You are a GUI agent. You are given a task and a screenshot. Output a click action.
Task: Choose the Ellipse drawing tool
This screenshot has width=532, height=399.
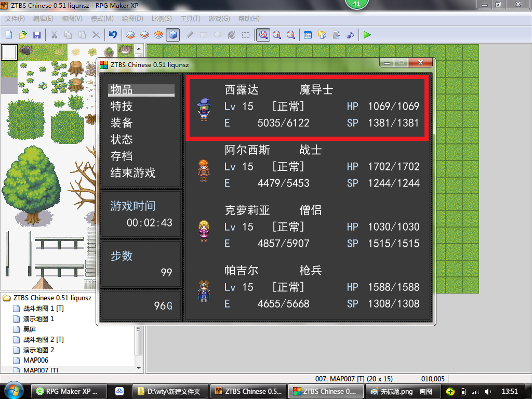pos(218,35)
